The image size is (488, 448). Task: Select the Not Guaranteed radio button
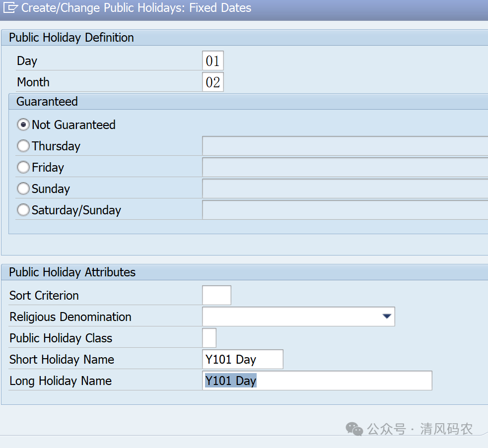pyautogui.click(x=23, y=125)
